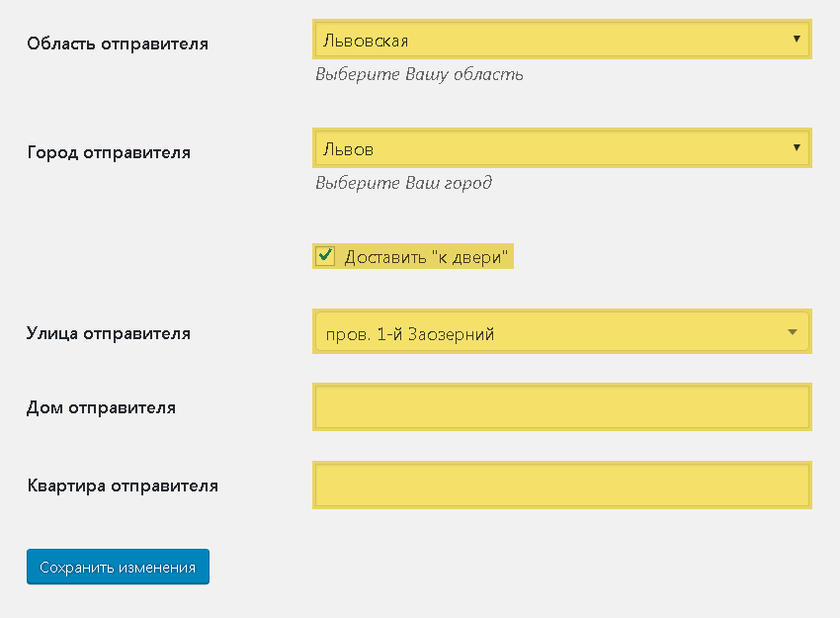Click the Дом отправителя label

101,407
